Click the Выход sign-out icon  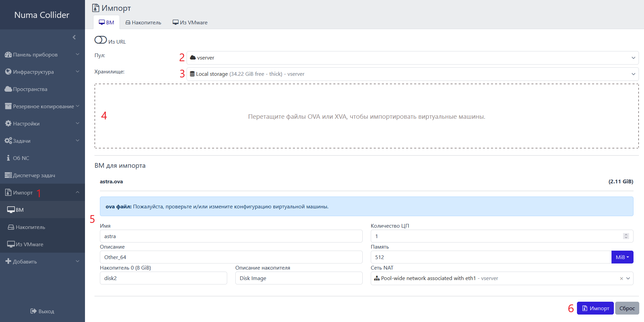pyautogui.click(x=34, y=311)
